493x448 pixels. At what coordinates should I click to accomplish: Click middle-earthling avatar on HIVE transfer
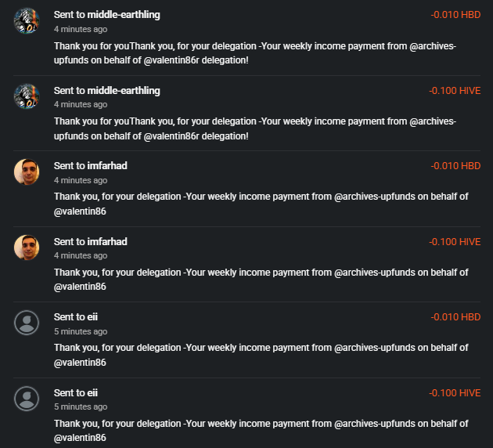(x=27, y=96)
